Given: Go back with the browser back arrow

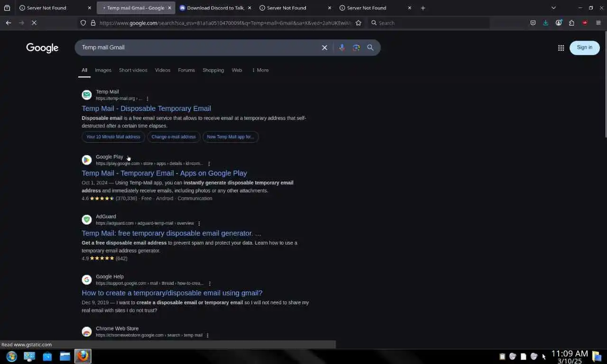Looking at the screenshot, I should pos(9,23).
